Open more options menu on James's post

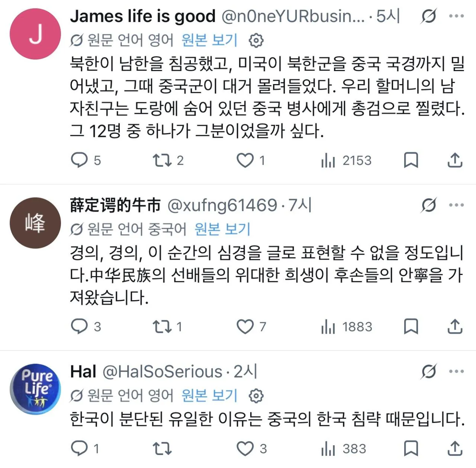(456, 16)
